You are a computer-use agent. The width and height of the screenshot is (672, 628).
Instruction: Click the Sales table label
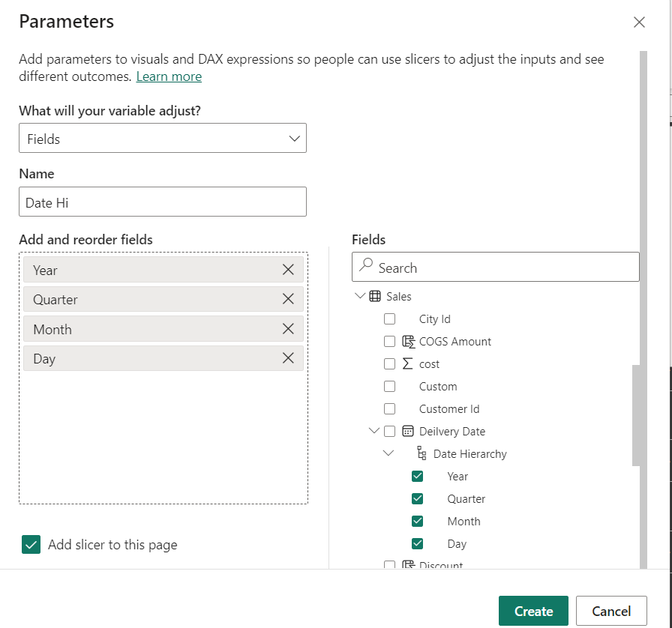point(398,296)
